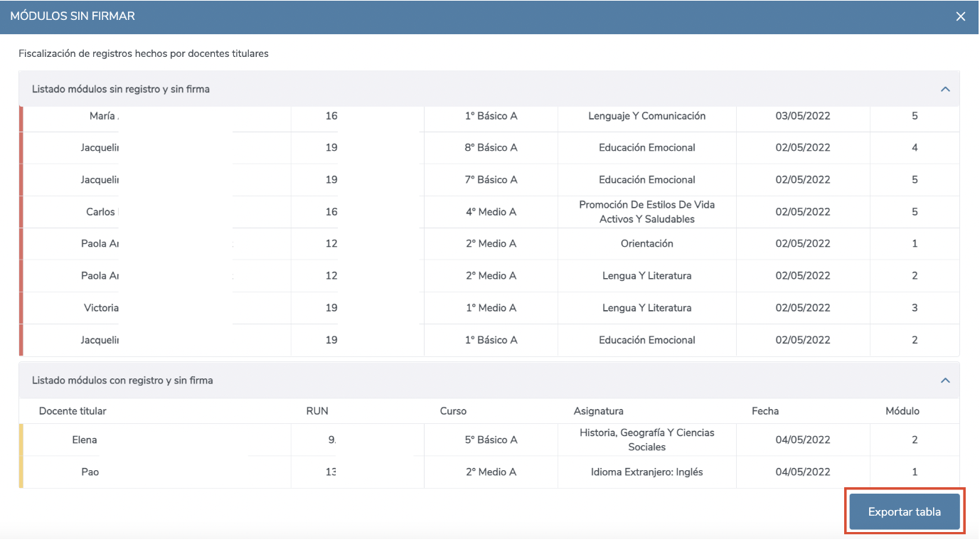Click teacher name 'María'
The width and height of the screenshot is (980, 542).
pyautogui.click(x=104, y=116)
